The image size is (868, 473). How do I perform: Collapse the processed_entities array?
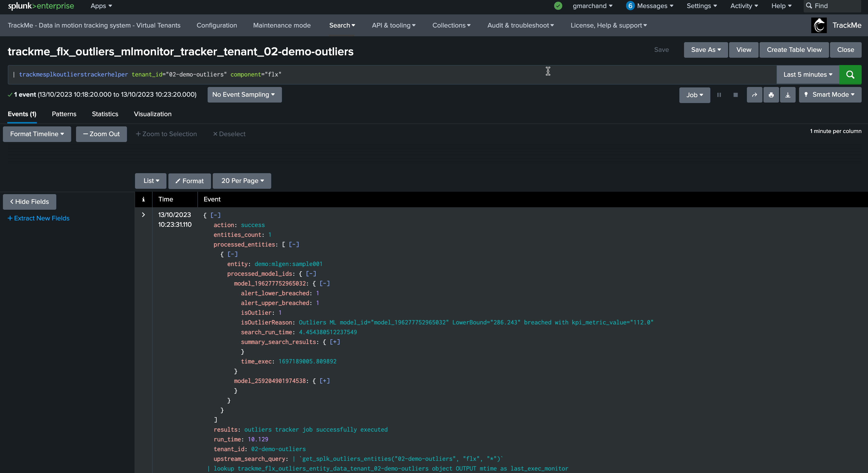pyautogui.click(x=294, y=245)
